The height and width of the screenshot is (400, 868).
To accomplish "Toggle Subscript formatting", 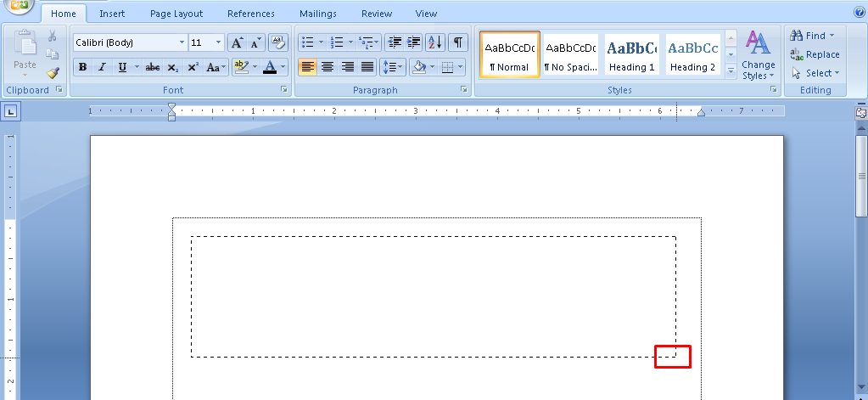I will point(173,68).
